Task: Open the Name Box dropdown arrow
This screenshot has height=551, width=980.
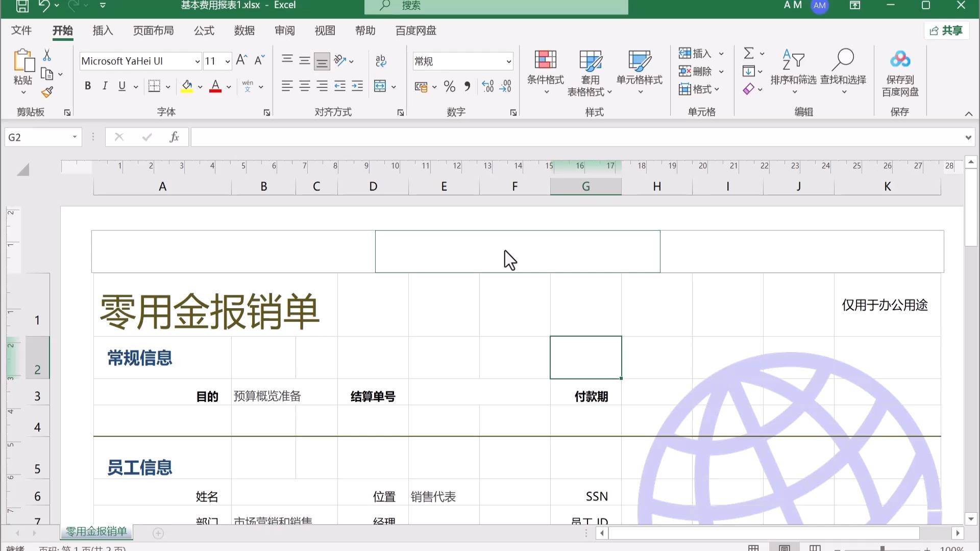Action: [75, 137]
